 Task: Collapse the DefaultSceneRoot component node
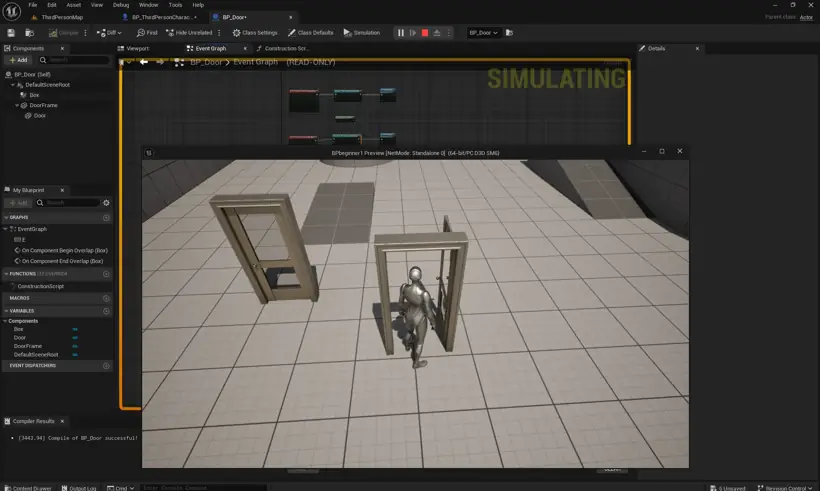click(13, 85)
